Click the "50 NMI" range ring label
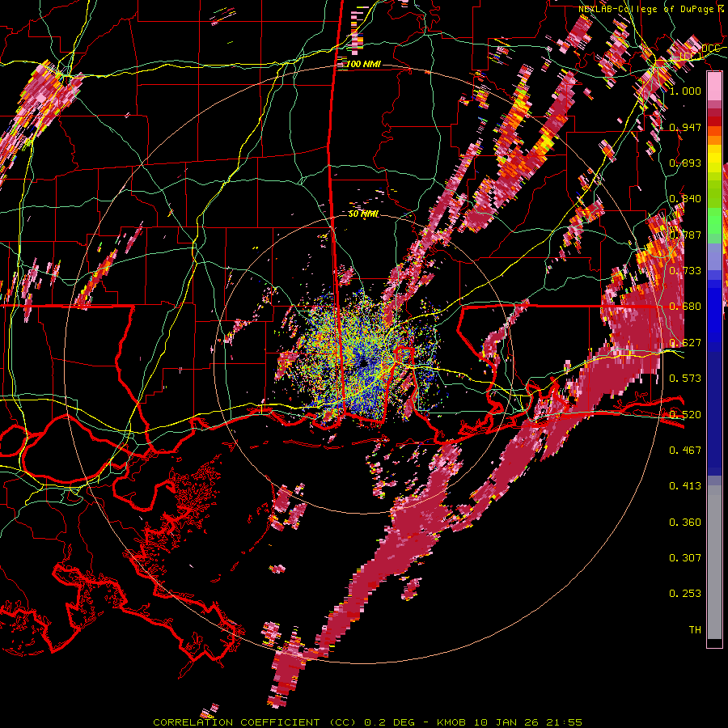Viewport: 728px width, 728px height. pyautogui.click(x=363, y=214)
